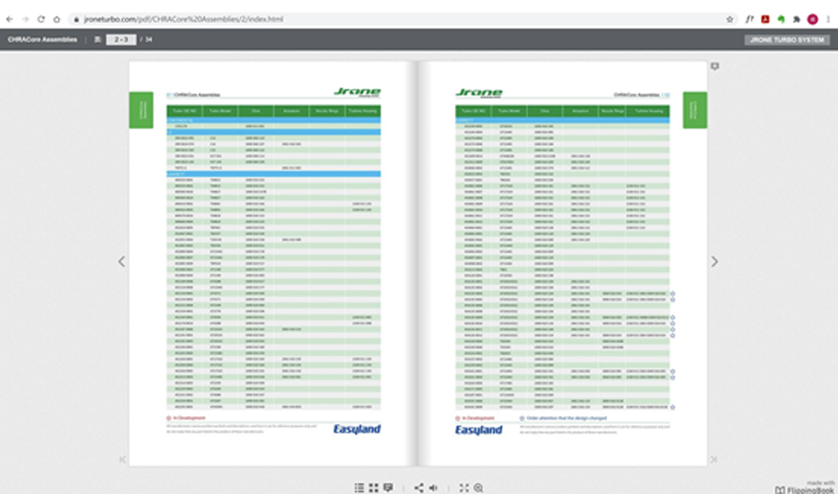The width and height of the screenshot is (838, 504).
Task: Click the address bar URL
Action: point(184,19)
